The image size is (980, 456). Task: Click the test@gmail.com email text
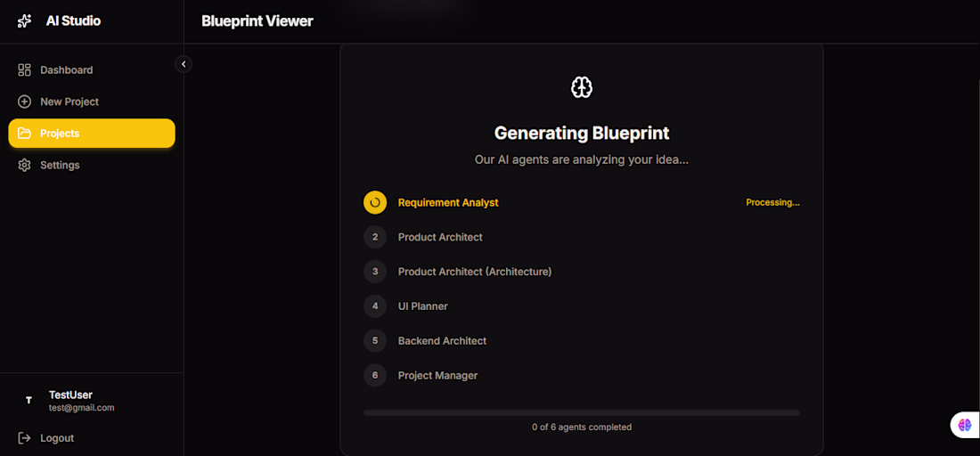point(82,408)
